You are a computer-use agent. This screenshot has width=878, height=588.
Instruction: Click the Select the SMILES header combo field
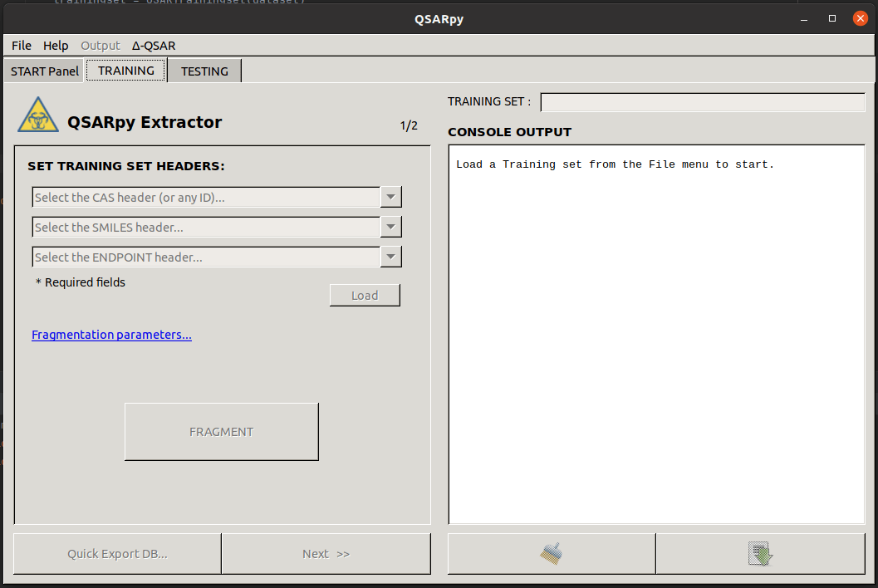[206, 227]
